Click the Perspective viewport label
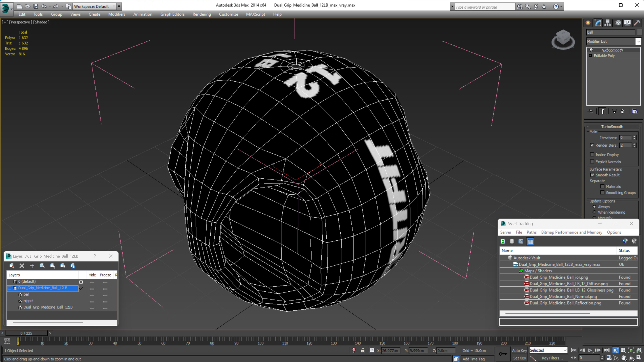 21,22
